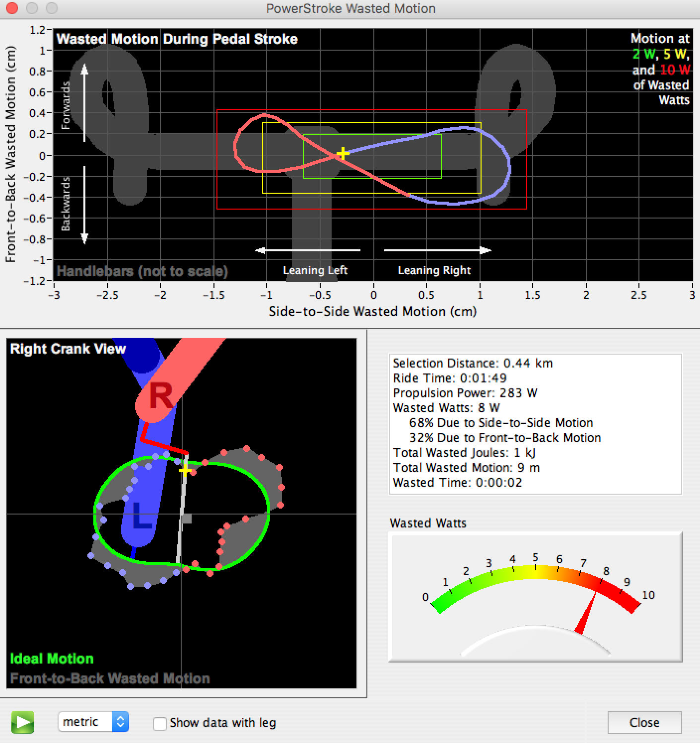Open the metric units dropdown

click(x=93, y=722)
